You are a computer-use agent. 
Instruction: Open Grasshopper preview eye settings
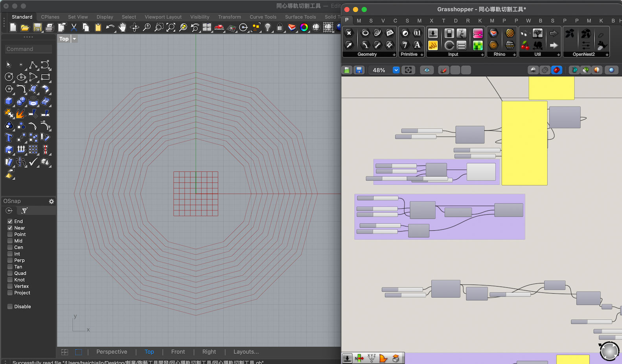427,70
